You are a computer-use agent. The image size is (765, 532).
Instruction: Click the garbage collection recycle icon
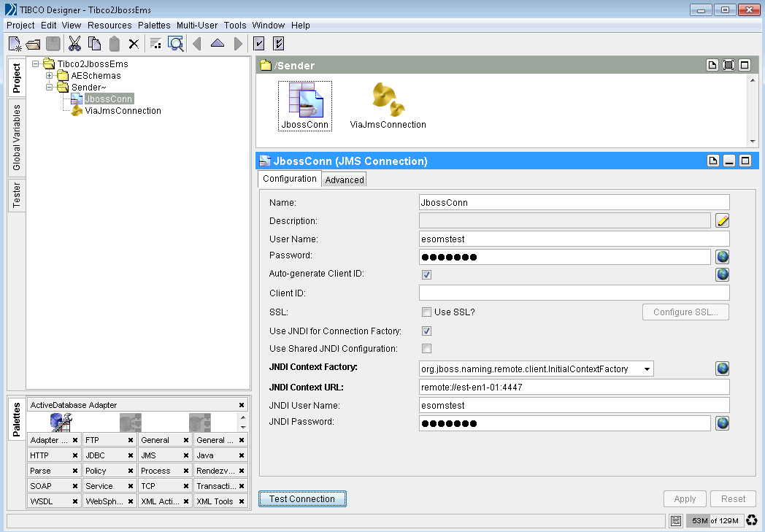click(x=752, y=520)
